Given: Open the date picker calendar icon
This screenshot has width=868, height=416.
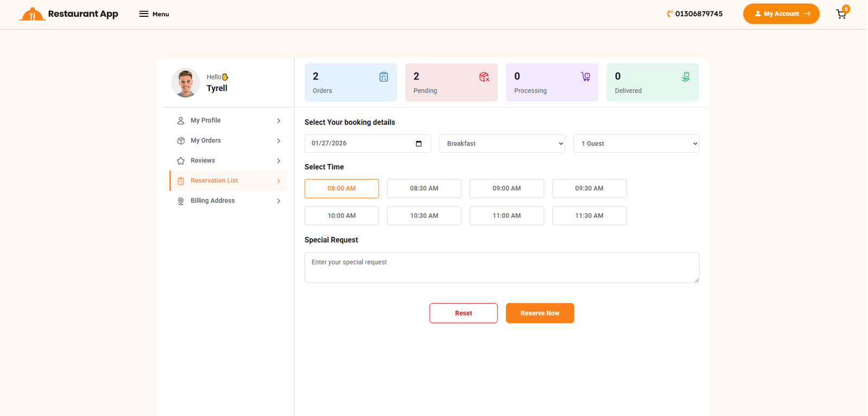Looking at the screenshot, I should 418,143.
